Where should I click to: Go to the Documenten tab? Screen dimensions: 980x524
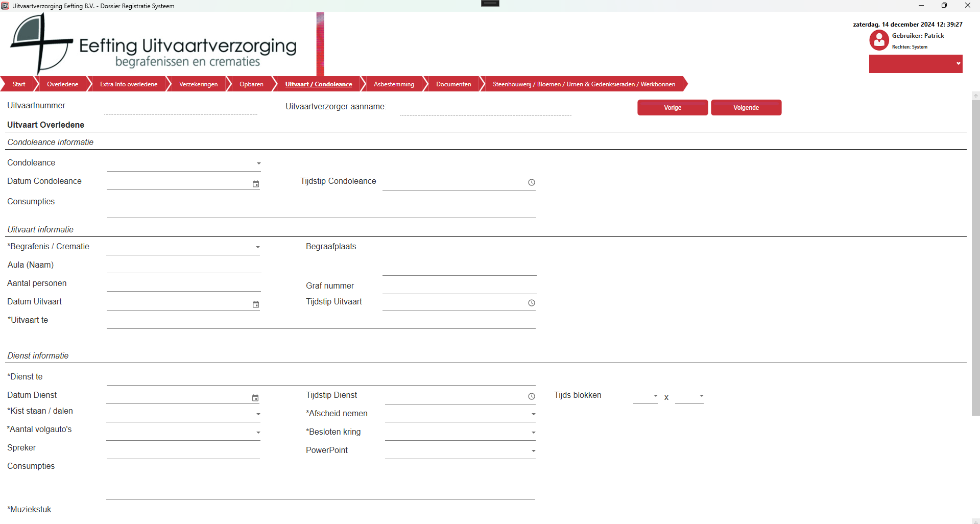[x=453, y=84]
